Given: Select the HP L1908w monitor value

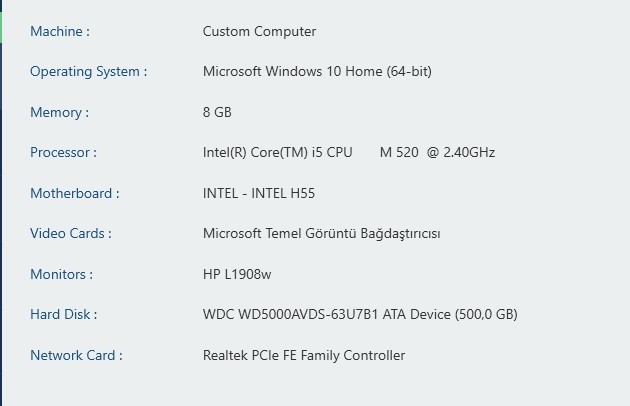Looking at the screenshot, I should [x=238, y=274].
